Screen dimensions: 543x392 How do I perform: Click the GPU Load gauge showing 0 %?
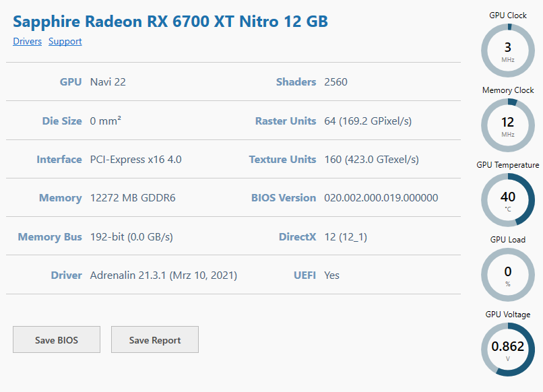[508, 275]
